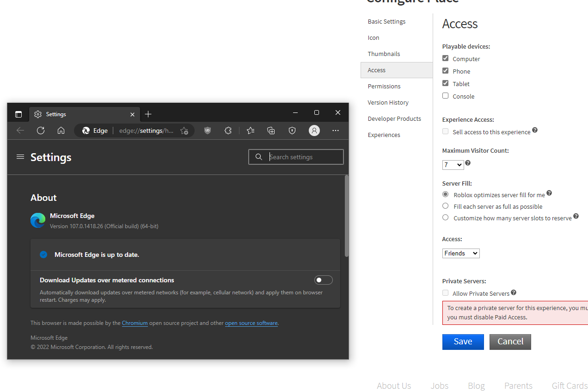Open the About Us footer link
Screen dimensions: 588x392
click(x=394, y=386)
